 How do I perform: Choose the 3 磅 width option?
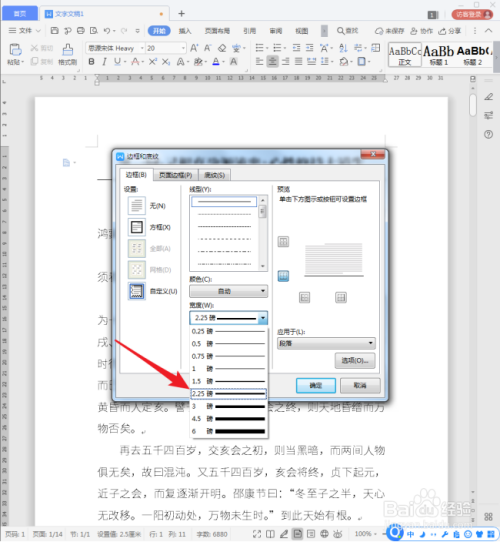click(x=229, y=406)
